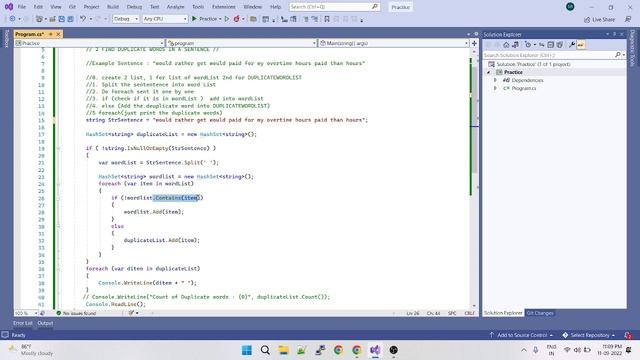Open File Explorer from taskbar
Viewport: 640px width, 360px height.
click(x=283, y=350)
